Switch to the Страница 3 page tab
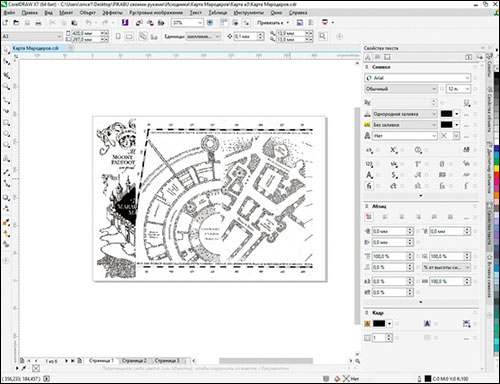Viewport: 500px width, 384px height. point(167,361)
